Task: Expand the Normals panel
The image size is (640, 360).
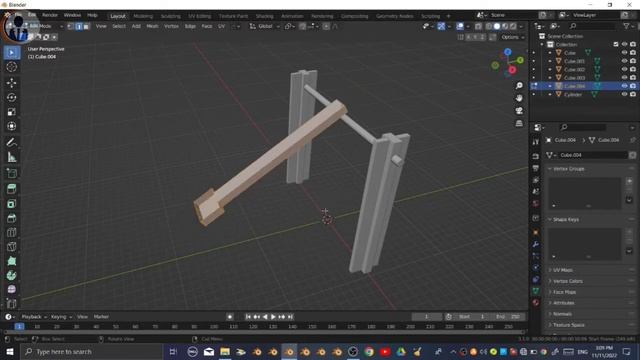Action: (x=562, y=314)
